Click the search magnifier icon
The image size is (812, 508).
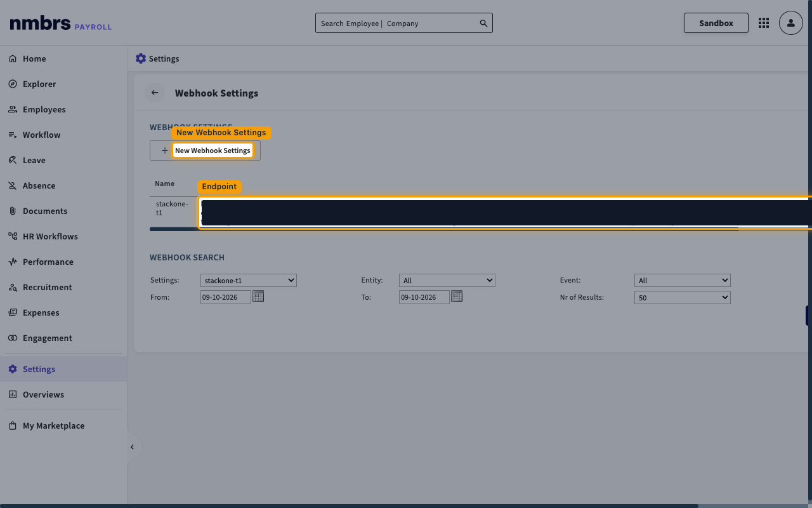point(483,23)
